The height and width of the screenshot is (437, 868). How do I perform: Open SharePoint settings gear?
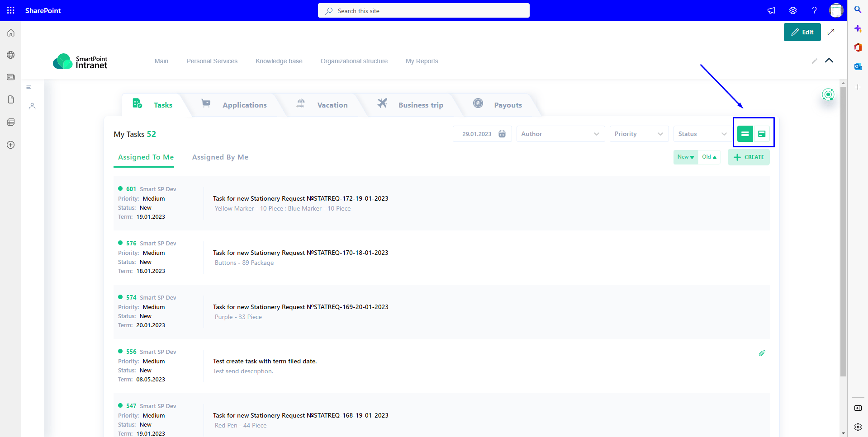pos(793,10)
